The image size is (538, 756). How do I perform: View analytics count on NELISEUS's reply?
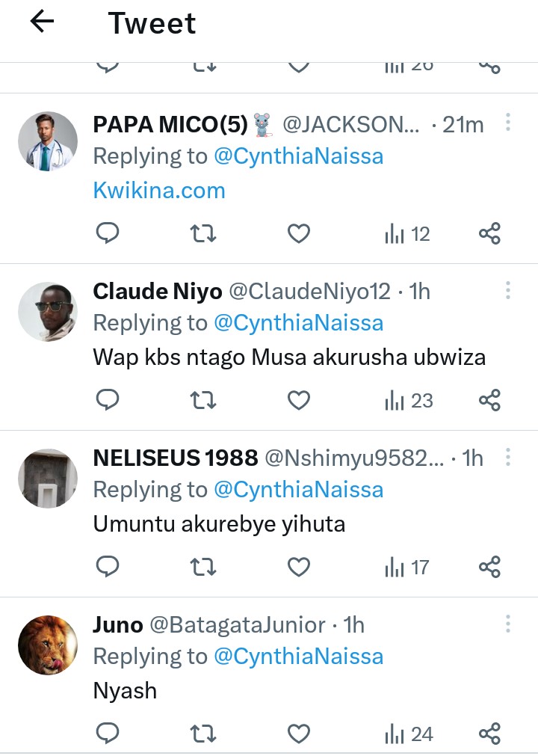coord(408,568)
